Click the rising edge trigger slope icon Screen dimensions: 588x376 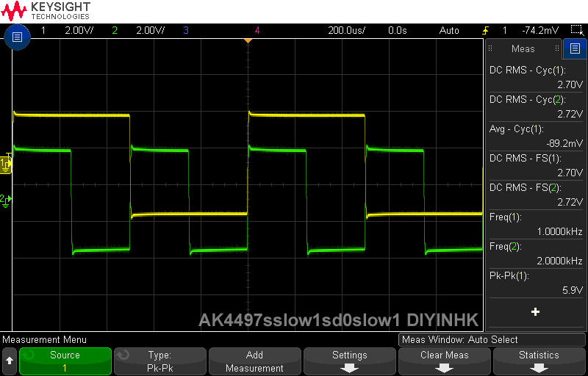click(x=485, y=30)
